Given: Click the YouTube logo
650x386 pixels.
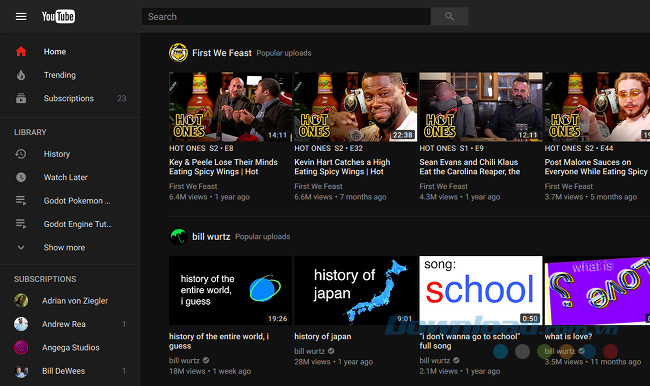Looking at the screenshot, I should [58, 17].
